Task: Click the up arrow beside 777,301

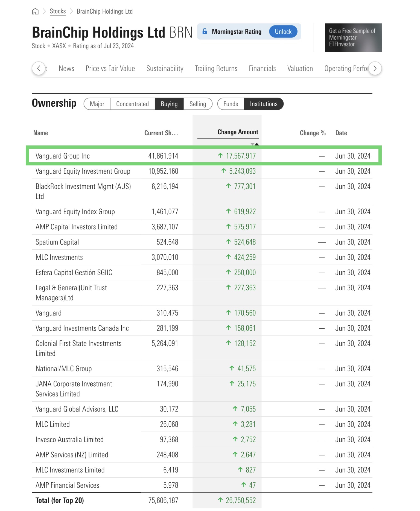Action: point(229,186)
